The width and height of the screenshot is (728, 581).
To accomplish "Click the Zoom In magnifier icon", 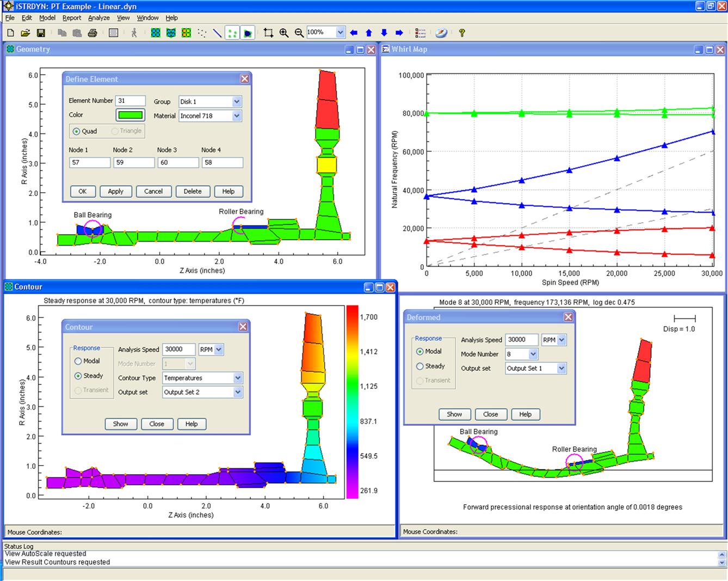I will pos(284,33).
